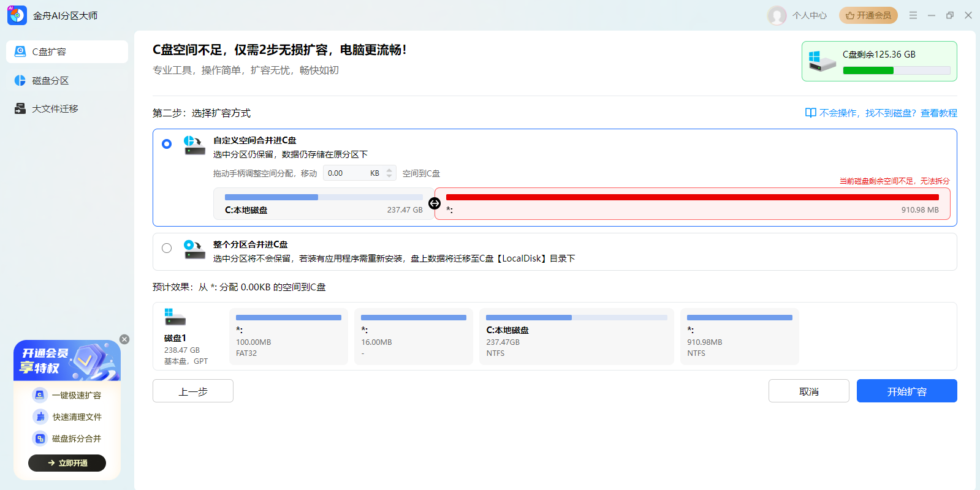Click the 快速清理文件 feature icon
Screen dimensions: 980x490
tap(40, 417)
